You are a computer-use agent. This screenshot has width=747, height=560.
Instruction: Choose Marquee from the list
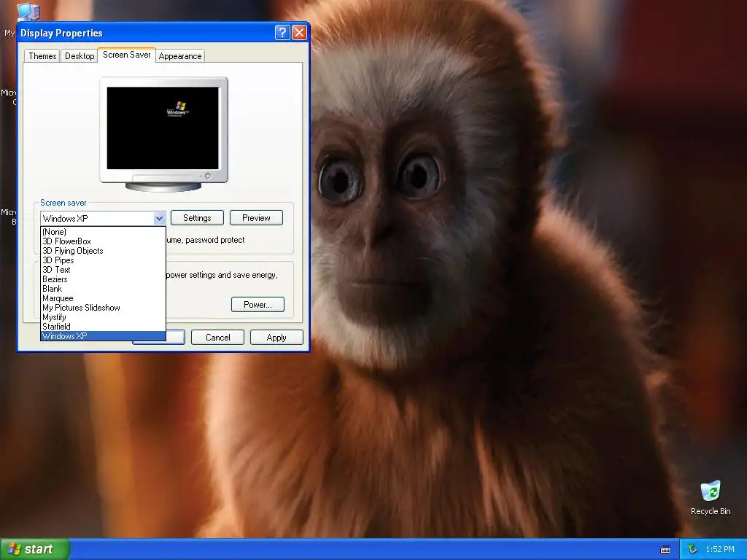pos(103,298)
